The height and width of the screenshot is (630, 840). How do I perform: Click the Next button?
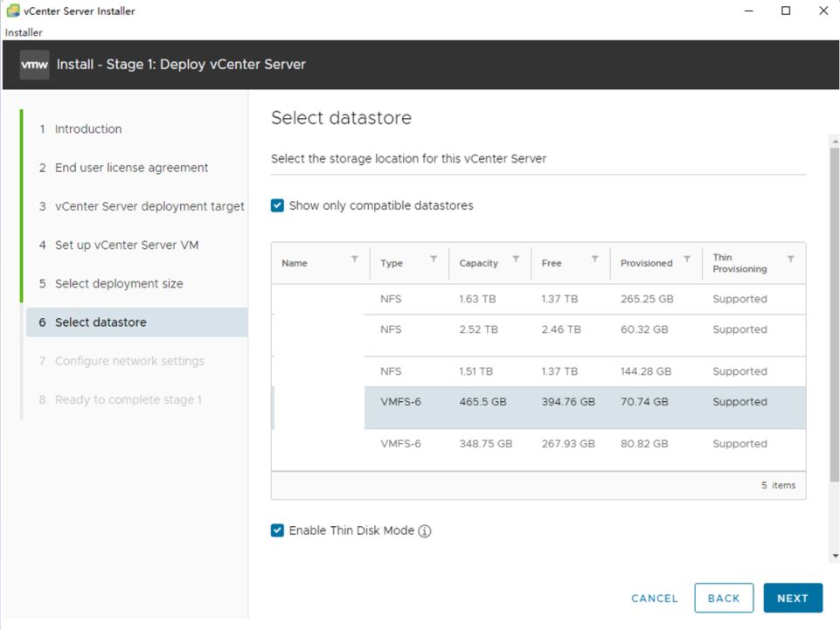(793, 598)
